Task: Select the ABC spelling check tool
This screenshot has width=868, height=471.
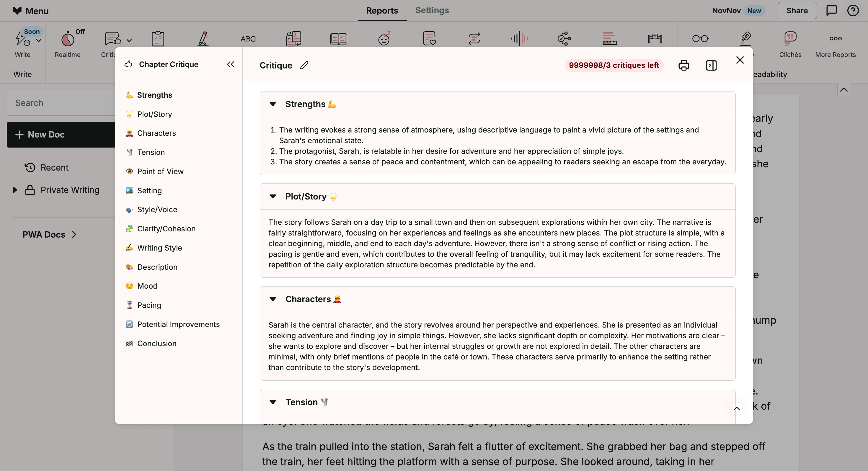Action: [248, 39]
